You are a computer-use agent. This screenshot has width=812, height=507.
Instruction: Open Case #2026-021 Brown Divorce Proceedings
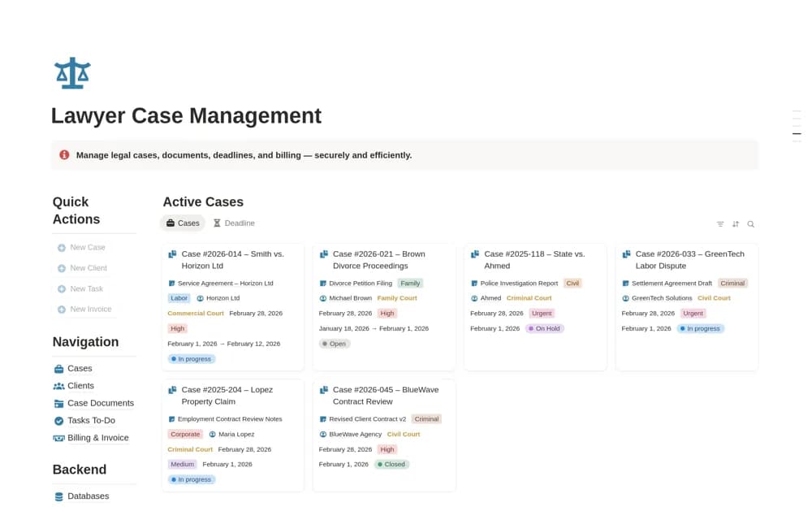pyautogui.click(x=379, y=260)
